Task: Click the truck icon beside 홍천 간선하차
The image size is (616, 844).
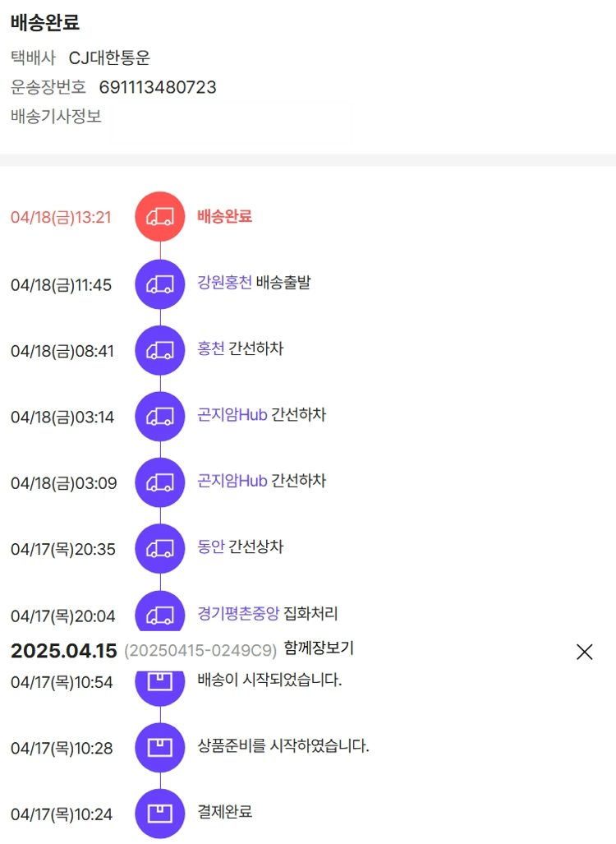Action: tap(160, 351)
